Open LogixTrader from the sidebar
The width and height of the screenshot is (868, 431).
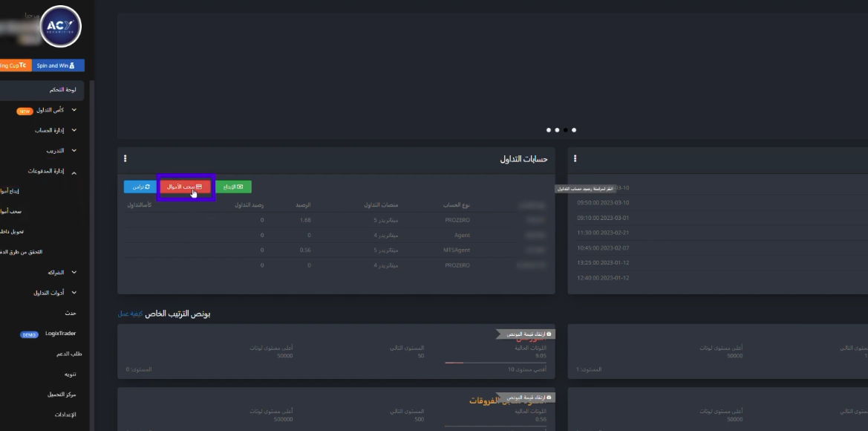pyautogui.click(x=58, y=334)
